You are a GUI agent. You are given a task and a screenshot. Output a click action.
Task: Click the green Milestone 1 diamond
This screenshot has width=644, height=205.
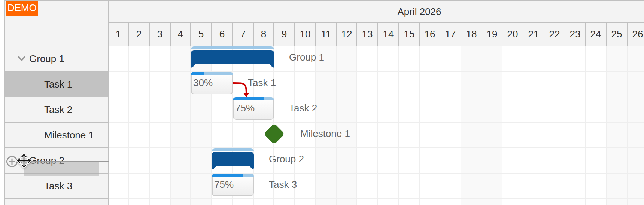pos(274,134)
